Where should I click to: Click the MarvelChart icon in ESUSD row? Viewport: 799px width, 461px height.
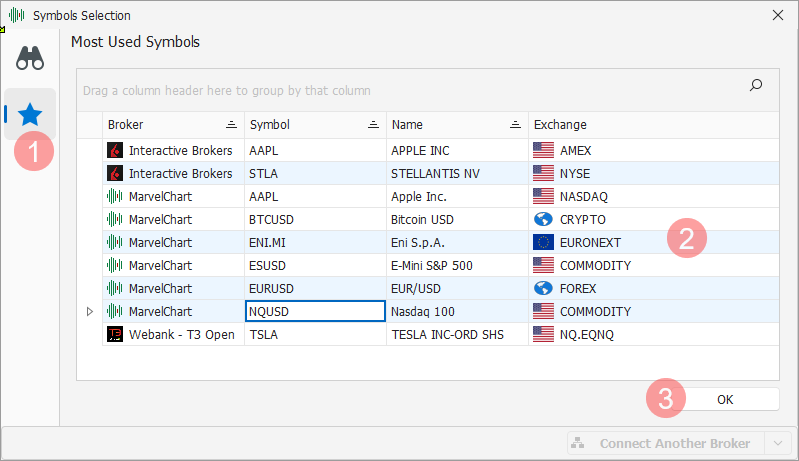[x=115, y=265]
